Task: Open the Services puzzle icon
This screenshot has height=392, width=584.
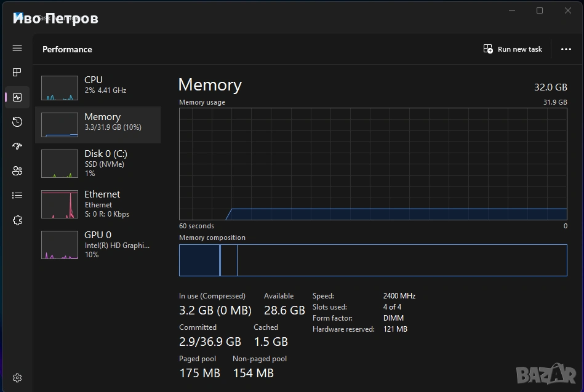Action: click(x=17, y=220)
